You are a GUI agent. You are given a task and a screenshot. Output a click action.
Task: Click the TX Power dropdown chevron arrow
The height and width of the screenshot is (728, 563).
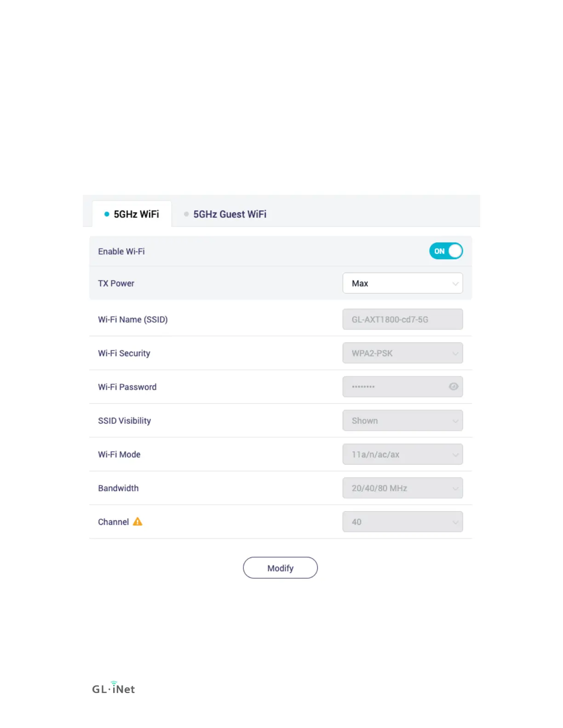(x=455, y=284)
